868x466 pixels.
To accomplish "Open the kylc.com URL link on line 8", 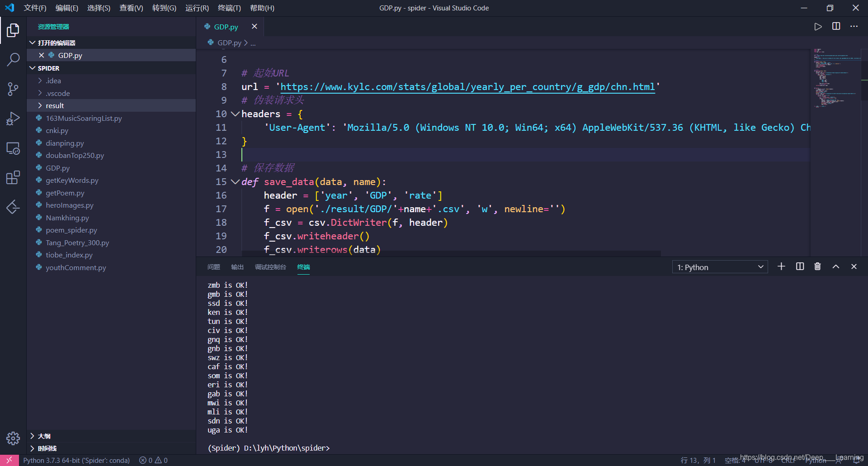I will 467,87.
